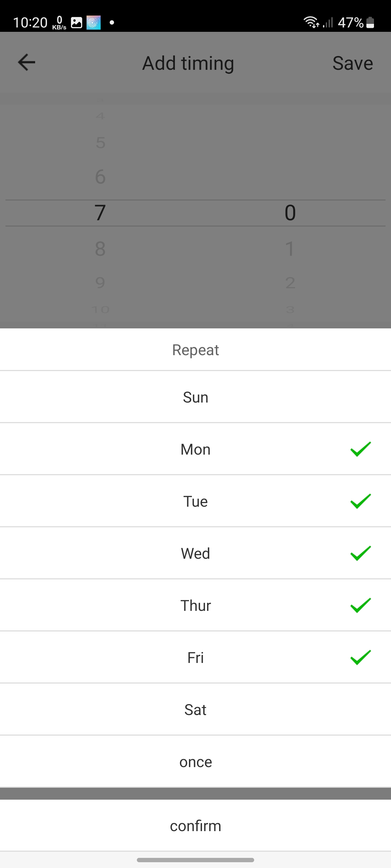Tap the Wi-Fi status icon
391x868 pixels.
tap(311, 22)
